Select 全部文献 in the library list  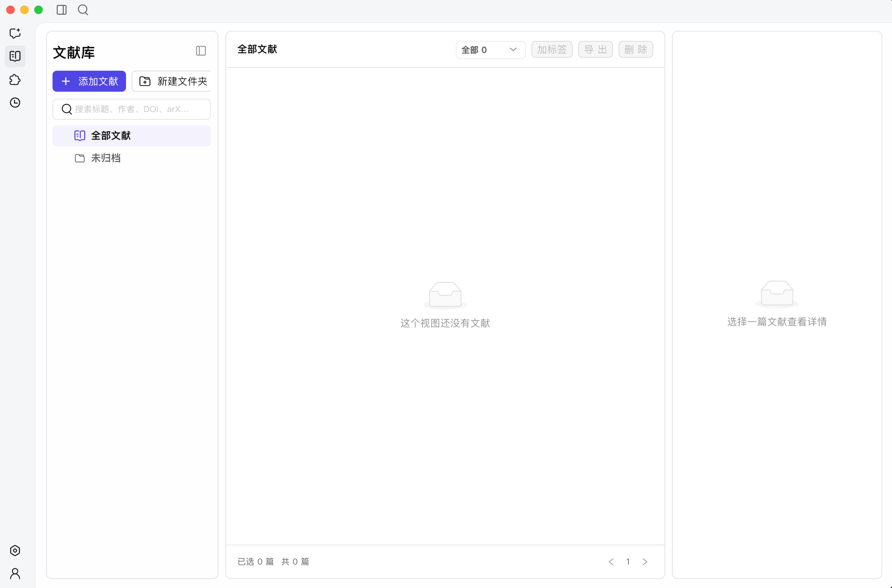pyautogui.click(x=132, y=136)
